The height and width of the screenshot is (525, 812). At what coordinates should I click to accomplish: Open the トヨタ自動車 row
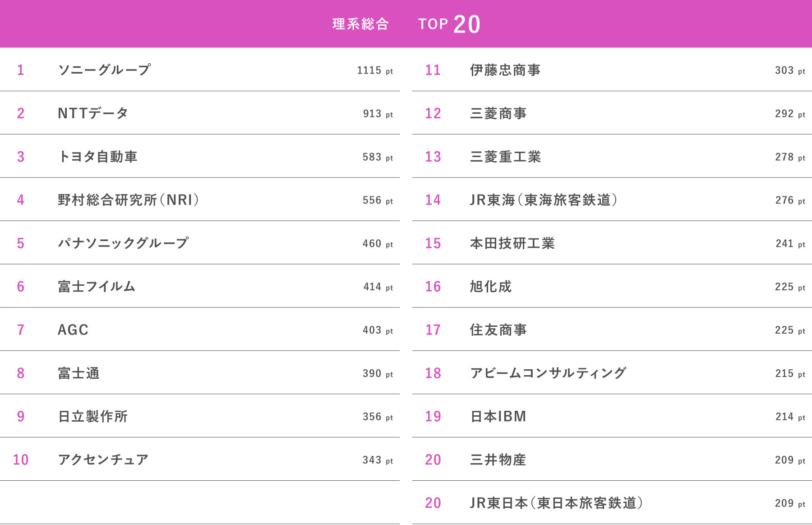pos(97,157)
